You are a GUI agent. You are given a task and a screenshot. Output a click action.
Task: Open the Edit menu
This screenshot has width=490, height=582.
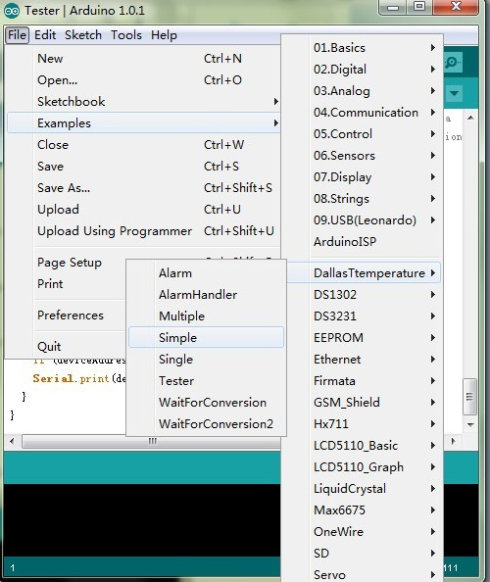click(x=45, y=35)
